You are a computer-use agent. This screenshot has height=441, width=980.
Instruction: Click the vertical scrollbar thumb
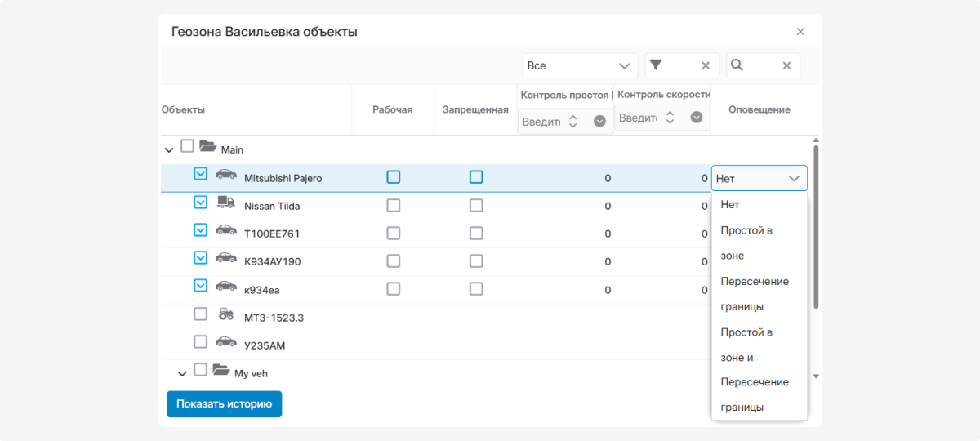pyautogui.click(x=816, y=227)
